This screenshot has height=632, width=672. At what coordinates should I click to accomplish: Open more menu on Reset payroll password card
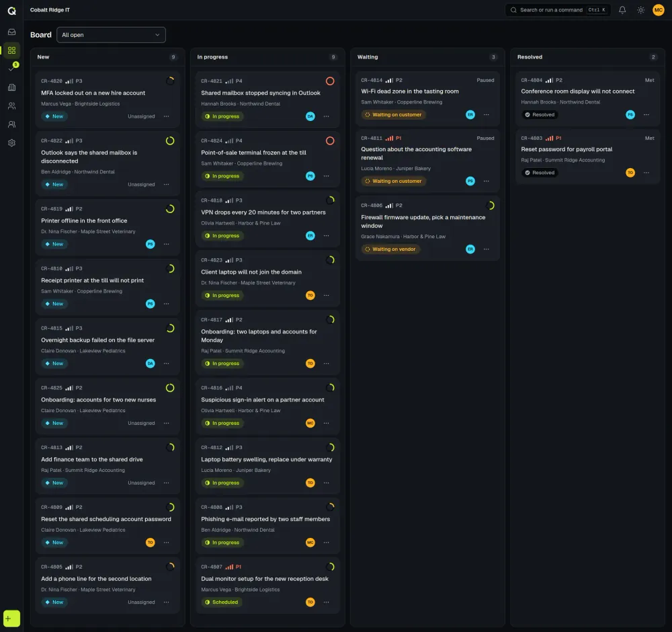point(646,172)
